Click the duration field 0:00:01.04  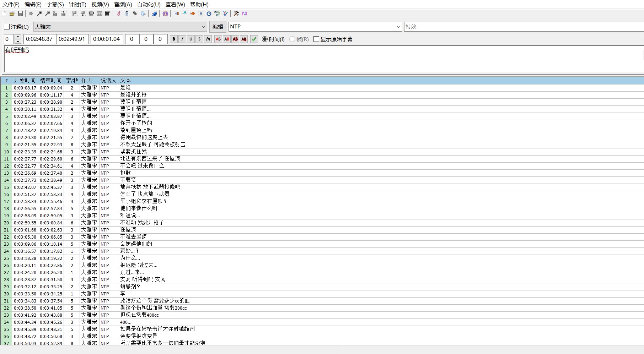(107, 39)
